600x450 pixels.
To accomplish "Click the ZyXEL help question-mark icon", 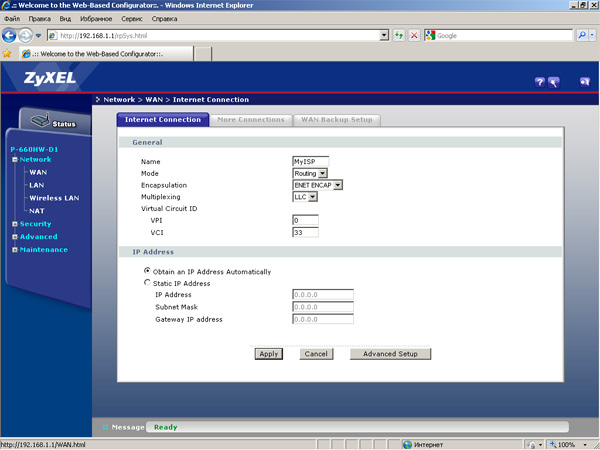I will [x=540, y=81].
